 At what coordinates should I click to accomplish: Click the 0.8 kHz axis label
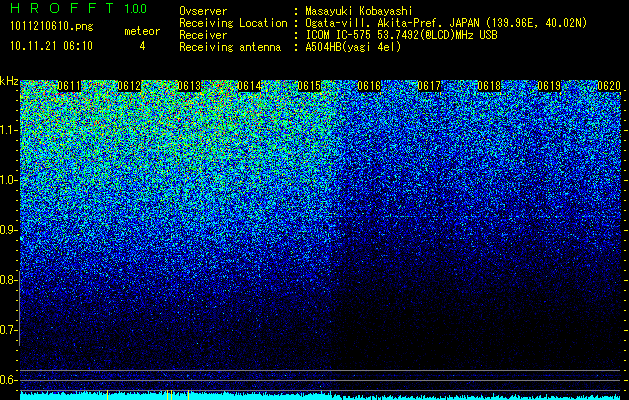click(x=9, y=280)
